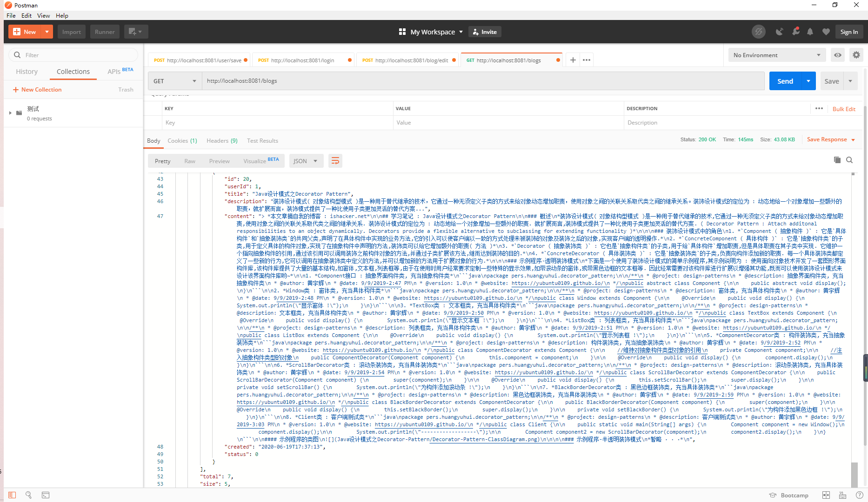Open Trash in sidebar
The width and height of the screenshot is (868, 502).
tap(126, 90)
